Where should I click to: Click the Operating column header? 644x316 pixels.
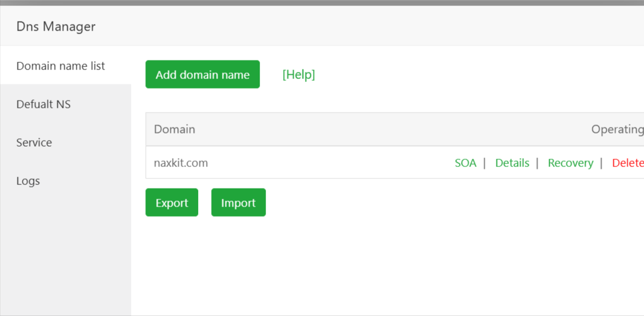(616, 129)
